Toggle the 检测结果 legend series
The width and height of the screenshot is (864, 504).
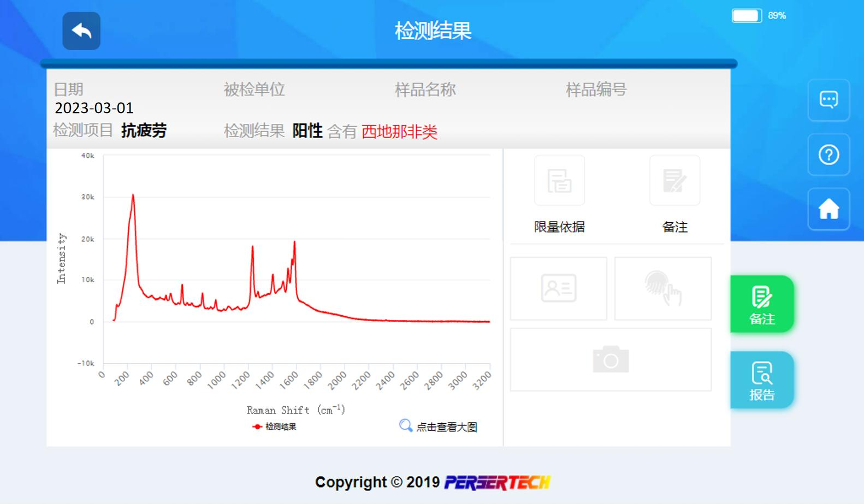(x=275, y=426)
